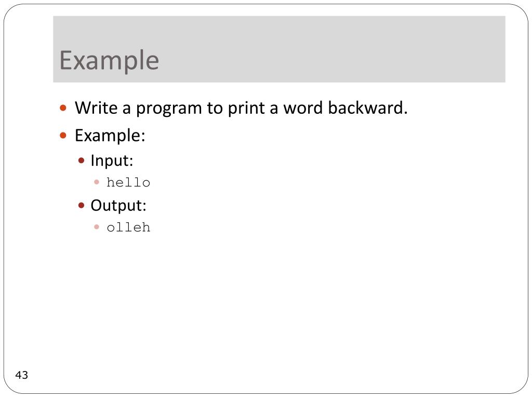Click the slide number 43
The image size is (532, 399).
point(22,375)
